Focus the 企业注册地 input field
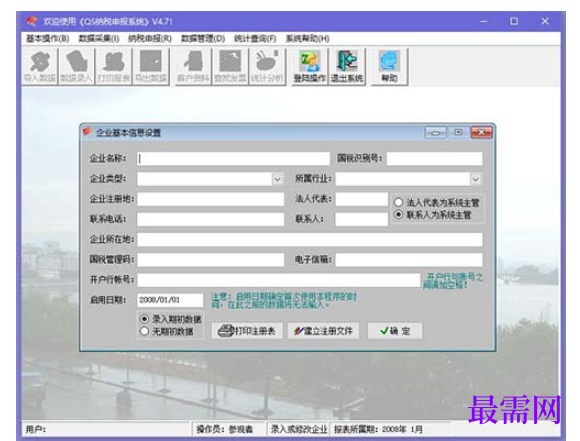Screen dimensions: 580x441 (x=210, y=199)
